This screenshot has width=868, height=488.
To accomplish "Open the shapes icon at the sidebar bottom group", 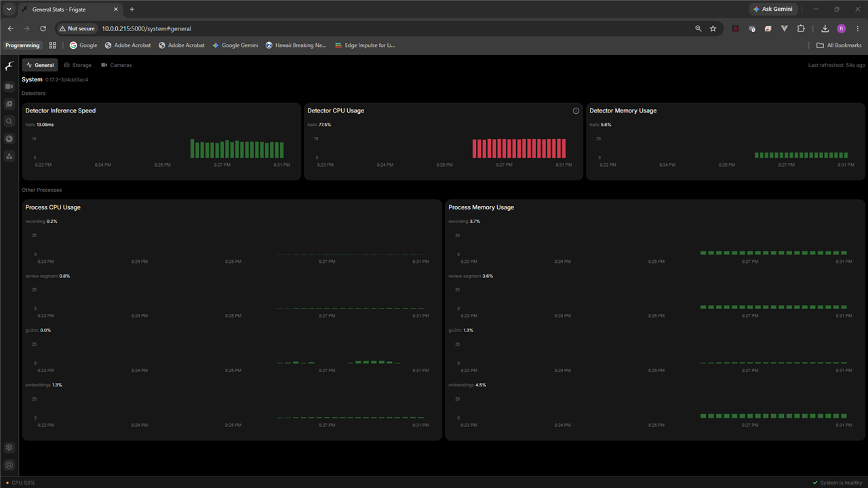I will click(9, 156).
